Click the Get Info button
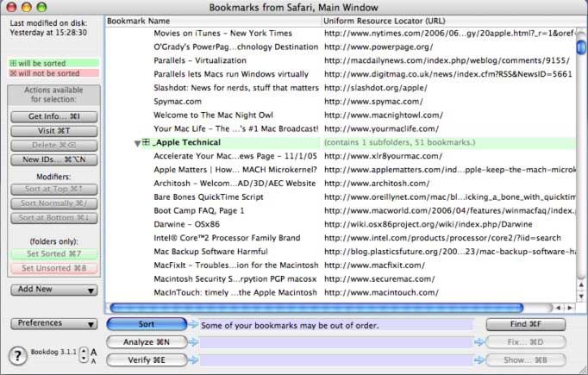The height and width of the screenshot is (375, 588). pos(54,116)
